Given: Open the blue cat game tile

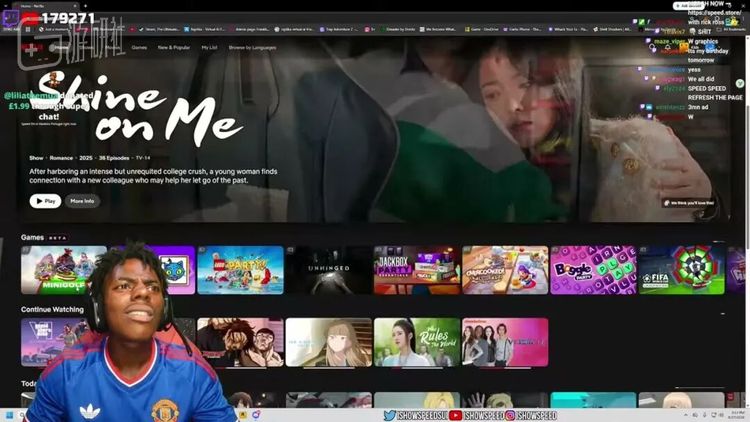Looking at the screenshot, I should (175, 270).
